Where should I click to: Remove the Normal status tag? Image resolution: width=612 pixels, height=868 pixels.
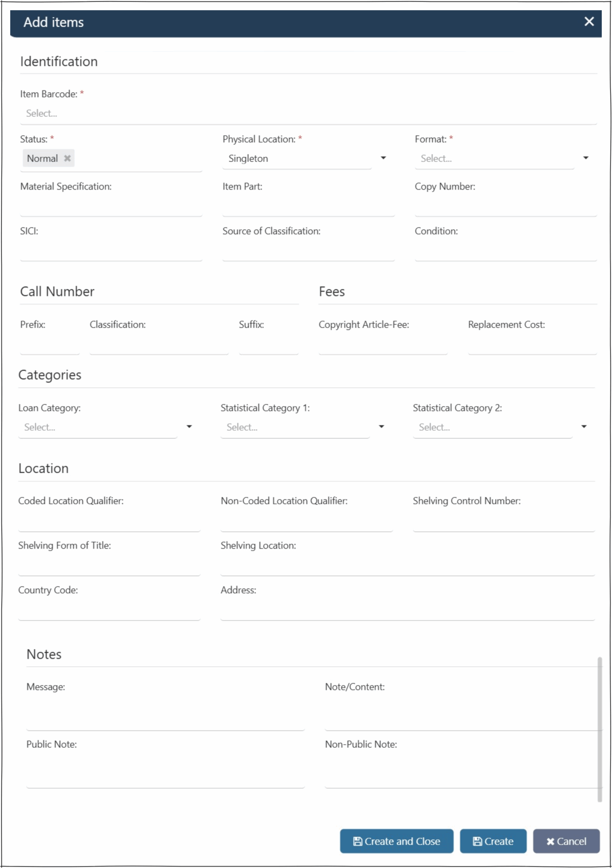pyautogui.click(x=67, y=158)
